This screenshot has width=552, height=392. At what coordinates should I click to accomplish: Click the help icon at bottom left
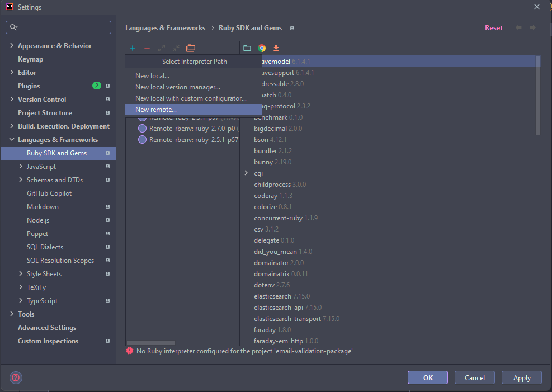click(15, 377)
